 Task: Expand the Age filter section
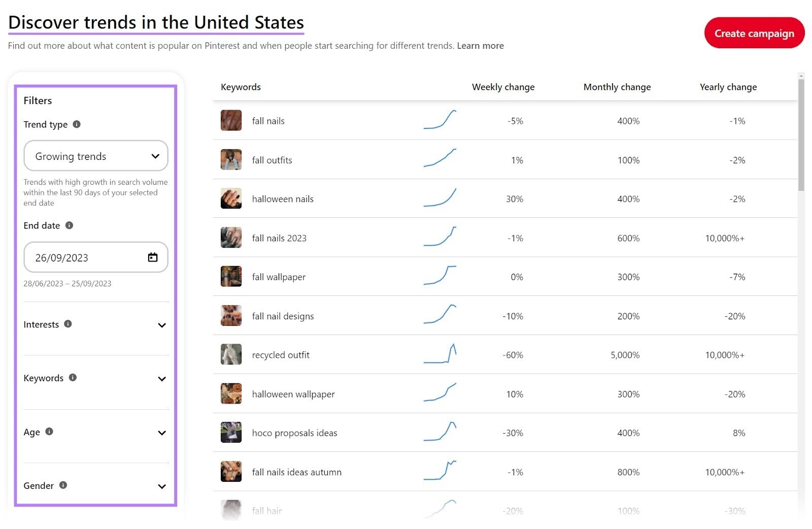(161, 433)
